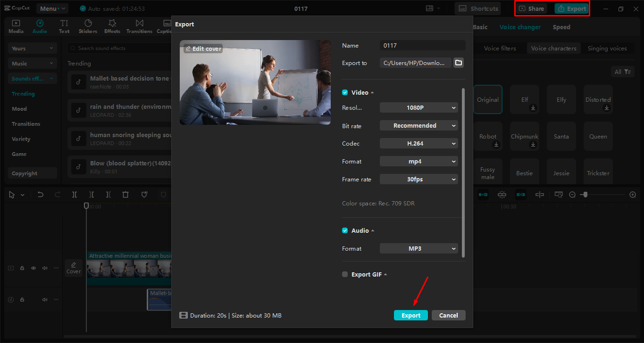Click the zoom-to-fit timeline ruler icon
Viewport: 644px width, 343px height.
coord(559,195)
